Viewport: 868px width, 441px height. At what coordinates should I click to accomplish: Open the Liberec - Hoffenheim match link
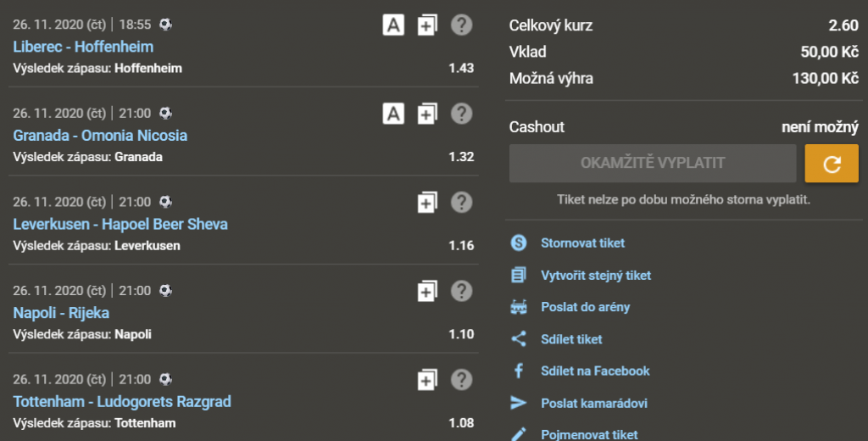pyautogui.click(x=83, y=47)
